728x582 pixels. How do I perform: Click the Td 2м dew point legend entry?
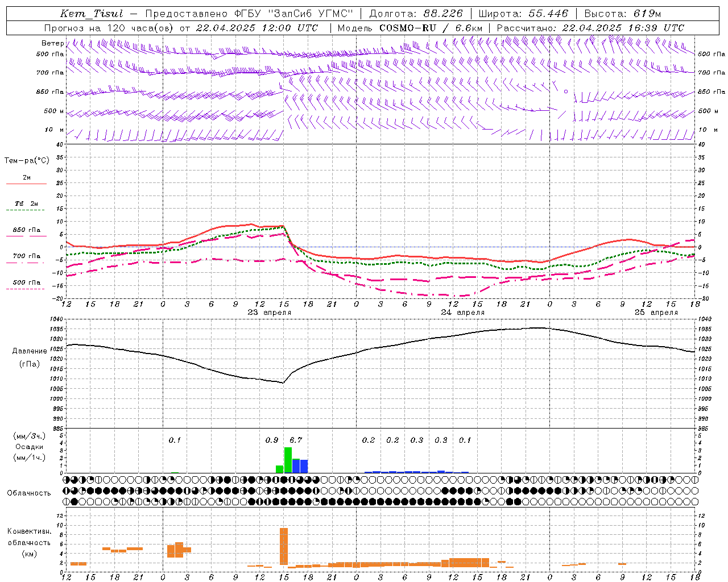(x=27, y=203)
